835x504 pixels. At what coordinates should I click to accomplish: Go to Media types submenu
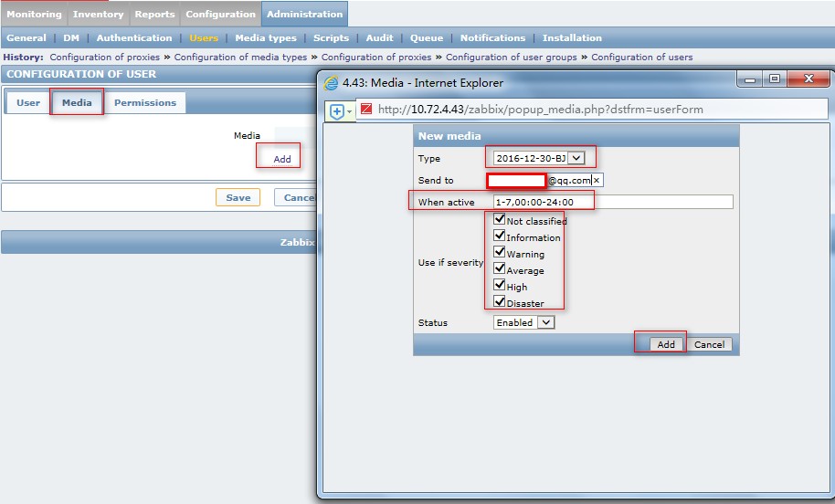pos(266,37)
